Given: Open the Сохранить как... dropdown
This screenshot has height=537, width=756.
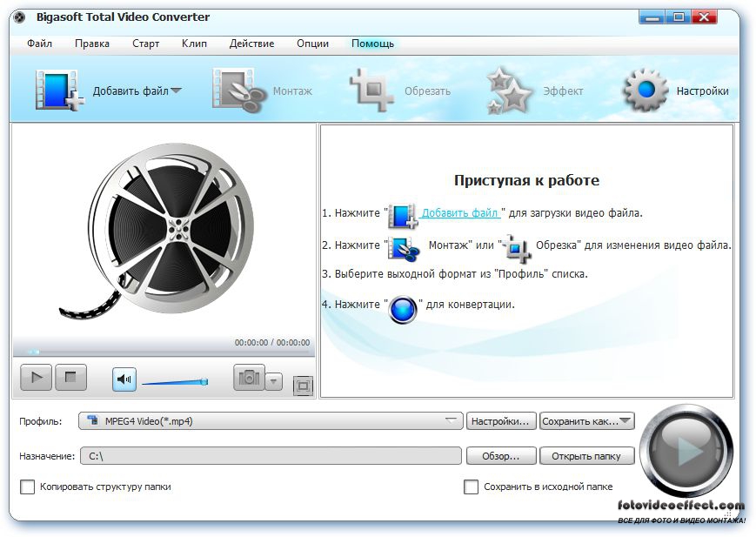Looking at the screenshot, I should point(626,420).
